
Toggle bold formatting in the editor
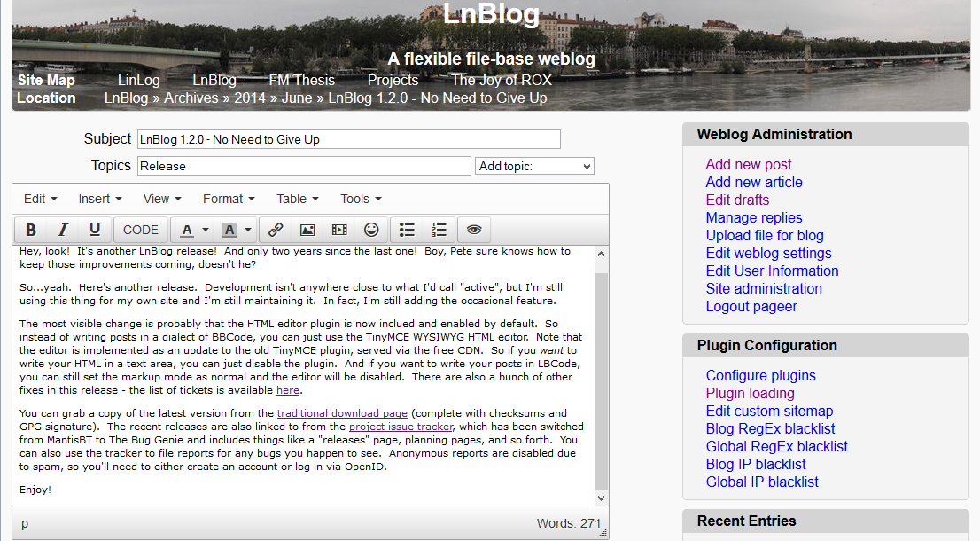pyautogui.click(x=30, y=230)
